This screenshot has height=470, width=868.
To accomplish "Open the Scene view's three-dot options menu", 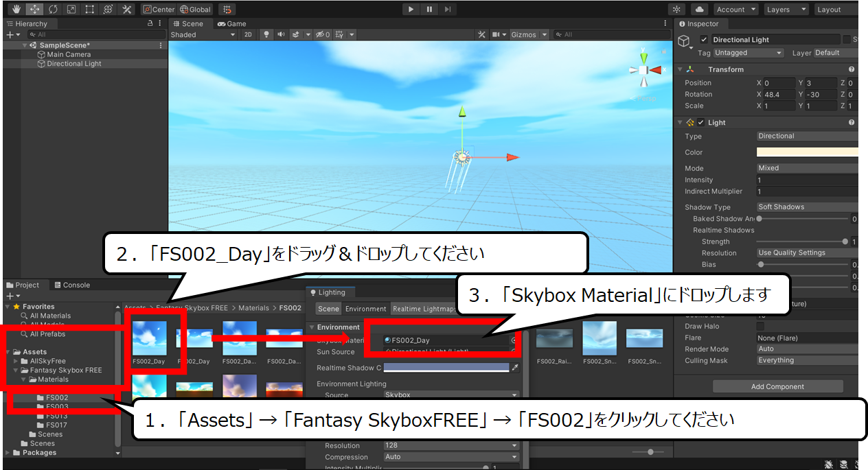I will click(667, 23).
